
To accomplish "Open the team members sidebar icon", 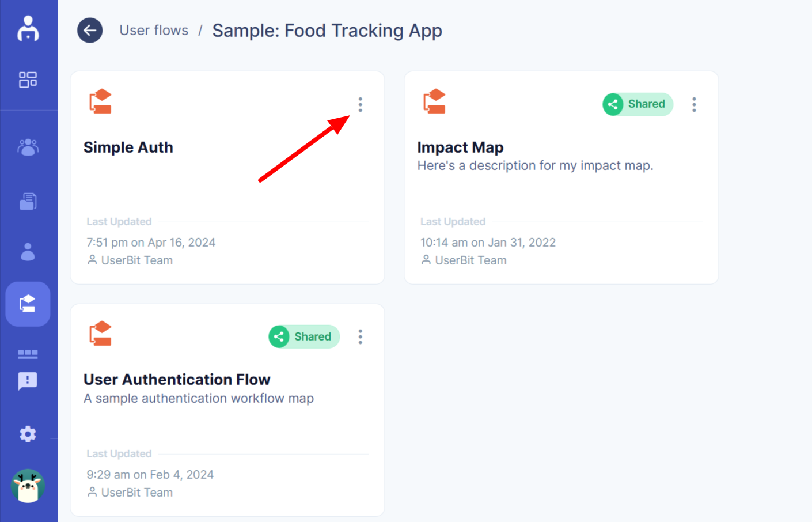I will [28, 147].
